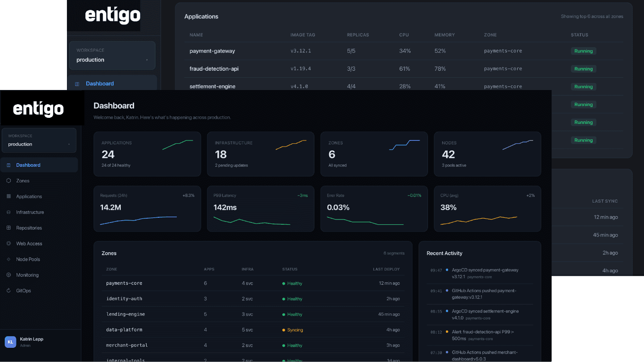Image resolution: width=644 pixels, height=362 pixels.
Task: Open the P99 Latency metric card
Action: pyautogui.click(x=260, y=209)
